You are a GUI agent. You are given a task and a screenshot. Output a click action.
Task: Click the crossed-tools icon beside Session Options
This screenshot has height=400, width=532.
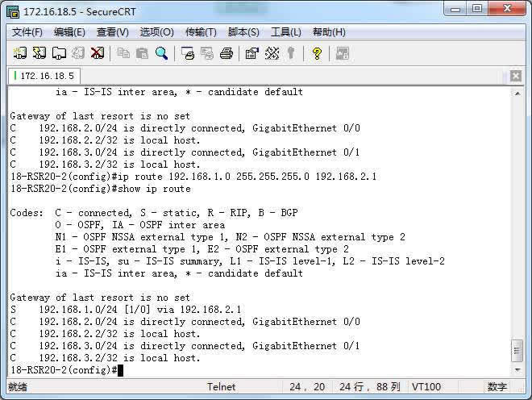tap(272, 53)
